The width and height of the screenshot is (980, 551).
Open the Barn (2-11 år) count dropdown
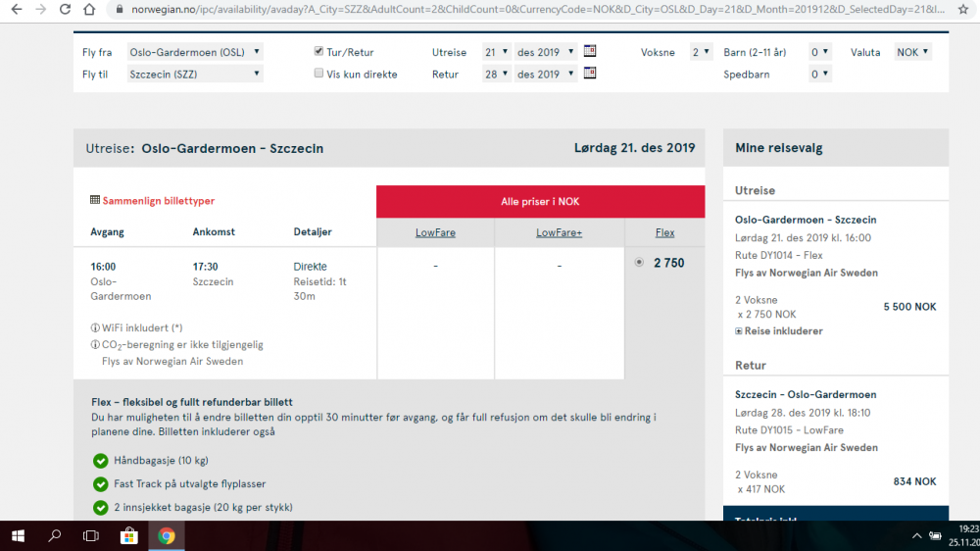click(820, 52)
